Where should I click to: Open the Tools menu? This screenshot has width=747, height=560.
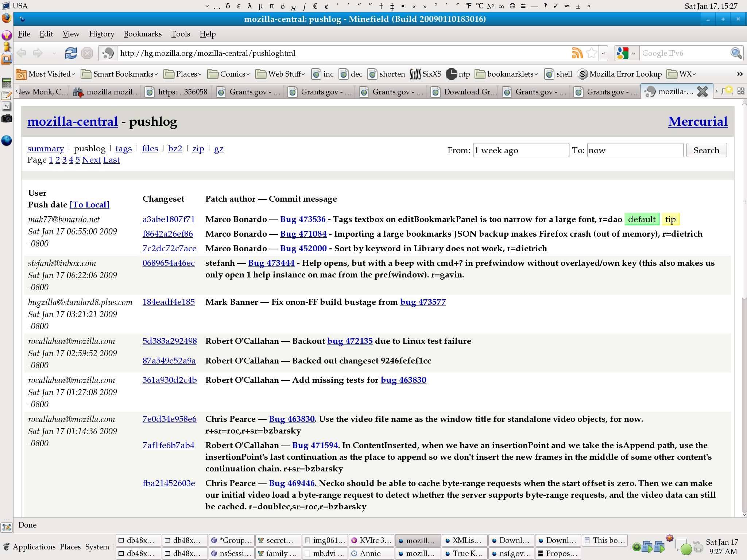click(181, 34)
